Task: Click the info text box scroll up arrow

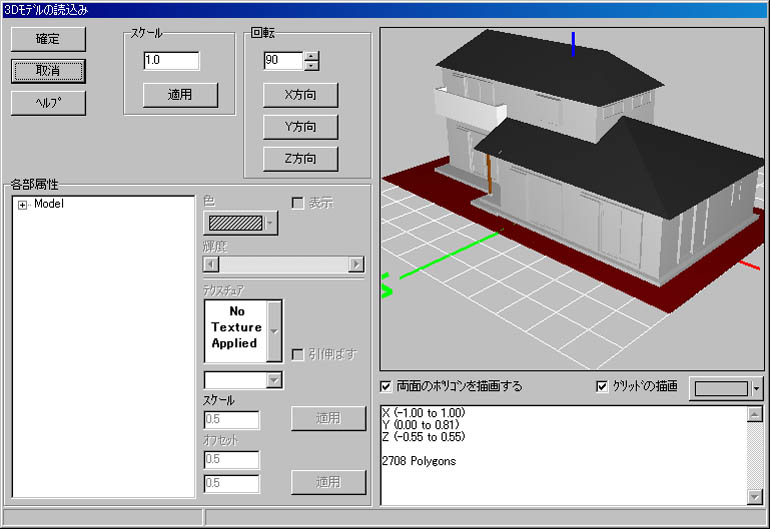Action: [x=754, y=414]
